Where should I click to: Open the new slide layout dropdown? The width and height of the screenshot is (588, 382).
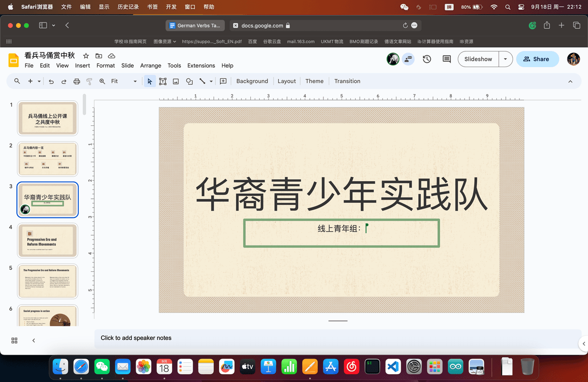pyautogui.click(x=39, y=81)
